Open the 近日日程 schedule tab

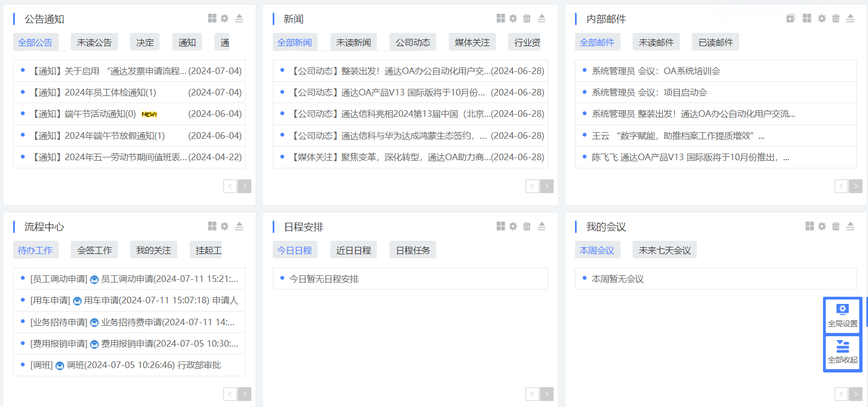click(353, 250)
